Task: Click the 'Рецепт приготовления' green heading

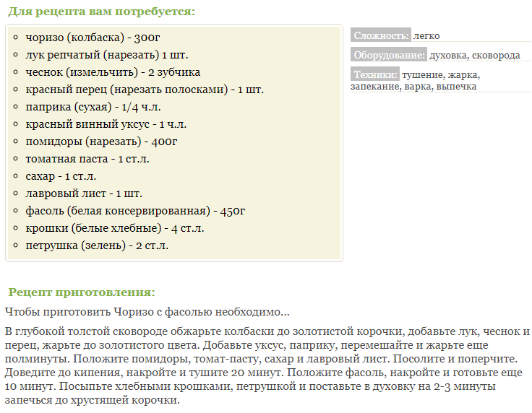Action: coord(82,292)
